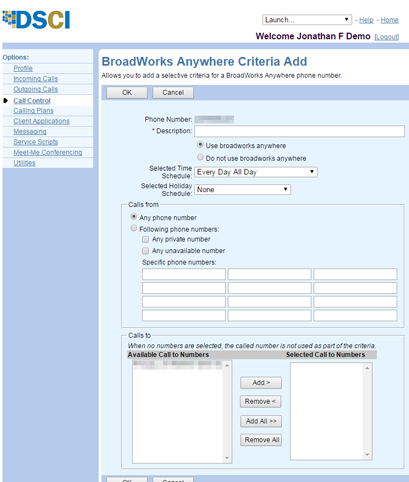Click Selected list scrollbar down arrow
This screenshot has height=482, width=409.
[367, 455]
